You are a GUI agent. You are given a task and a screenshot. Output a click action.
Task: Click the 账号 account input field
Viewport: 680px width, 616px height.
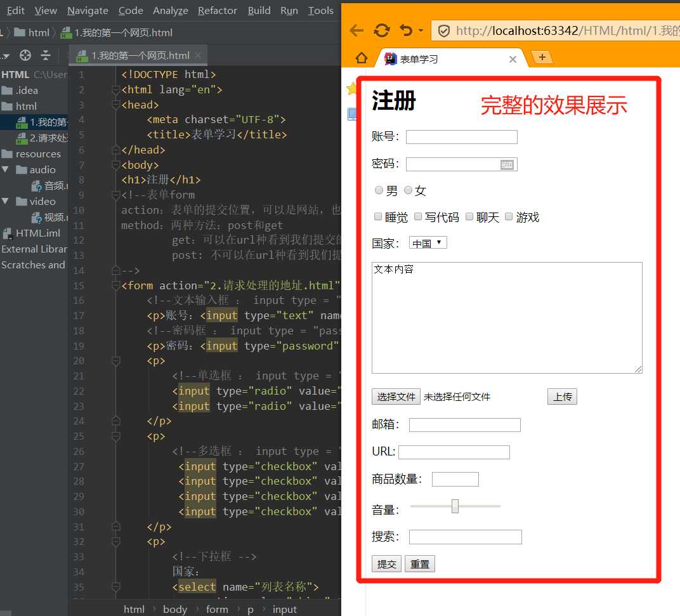(x=461, y=137)
